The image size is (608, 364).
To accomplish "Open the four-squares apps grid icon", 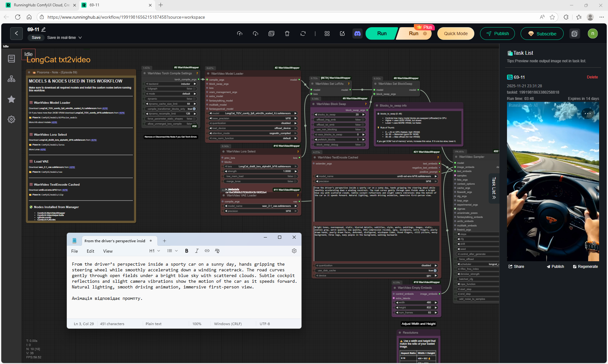I will click(327, 34).
